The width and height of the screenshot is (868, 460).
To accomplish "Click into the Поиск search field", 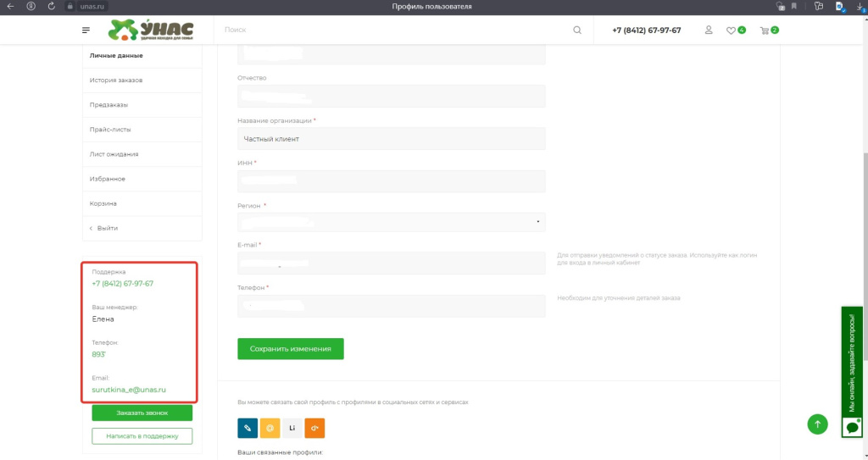I will pos(390,30).
